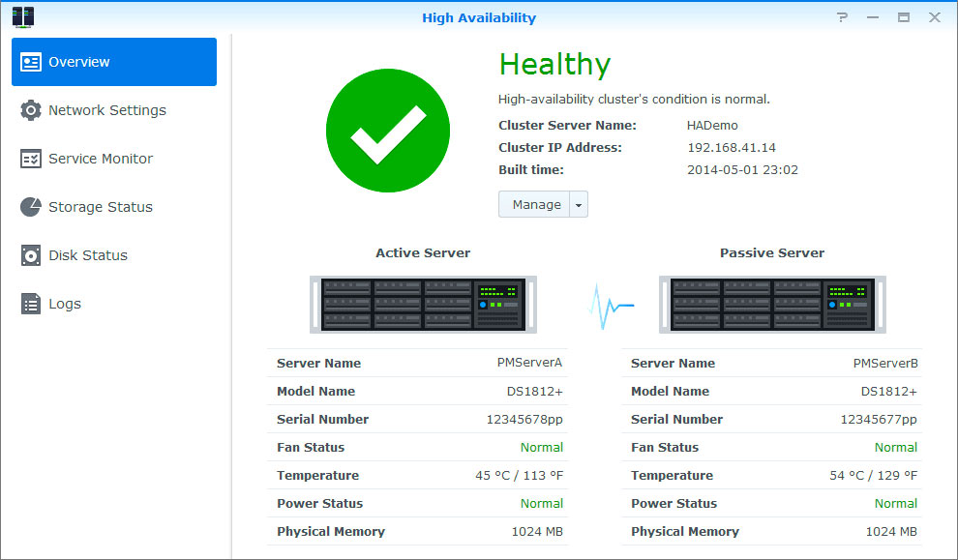Select the Passive Server device image
The height and width of the screenshot is (560, 958).
(772, 305)
